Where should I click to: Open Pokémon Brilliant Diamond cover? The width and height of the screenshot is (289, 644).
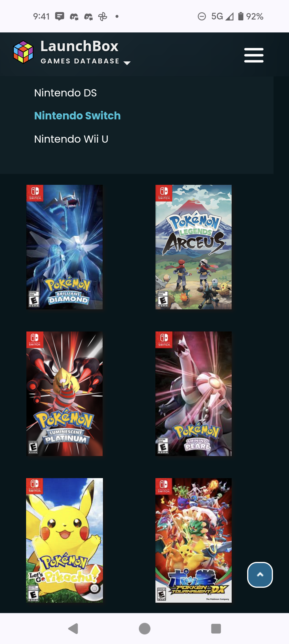click(x=65, y=247)
